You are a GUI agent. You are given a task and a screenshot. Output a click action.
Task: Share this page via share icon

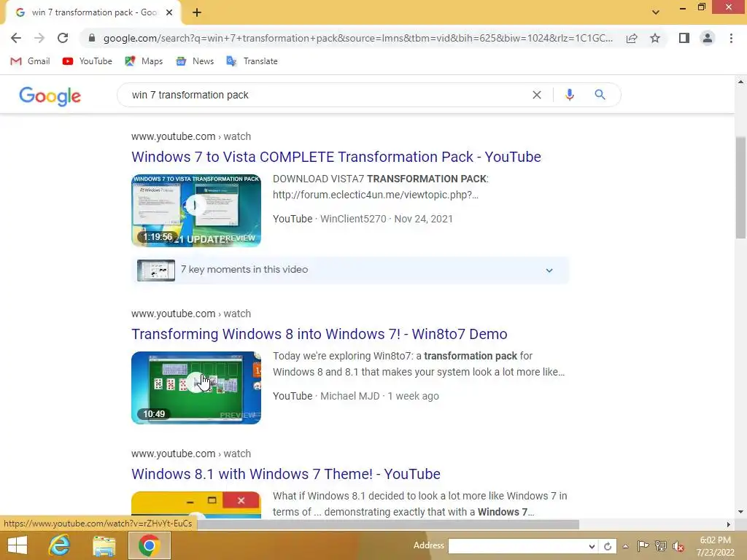pyautogui.click(x=632, y=38)
